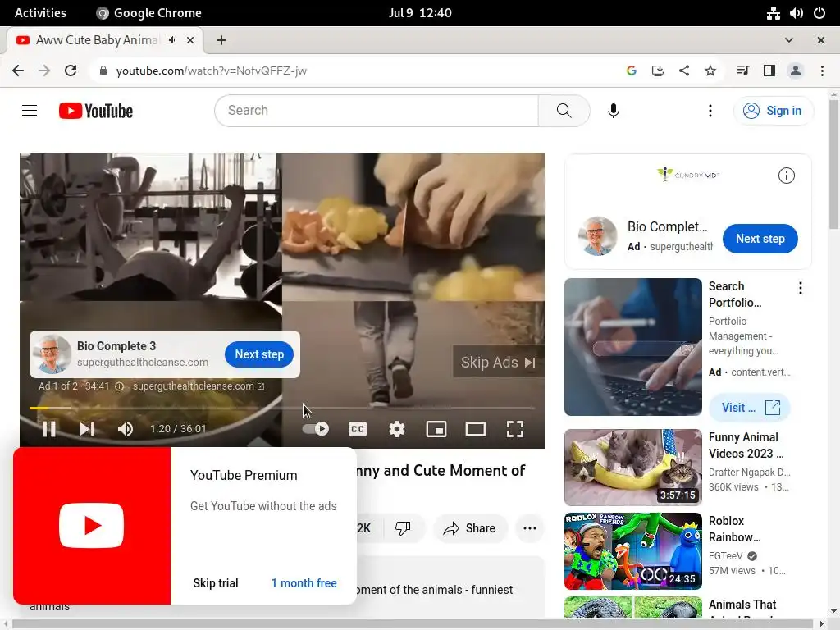Open power menu icon

click(819, 13)
